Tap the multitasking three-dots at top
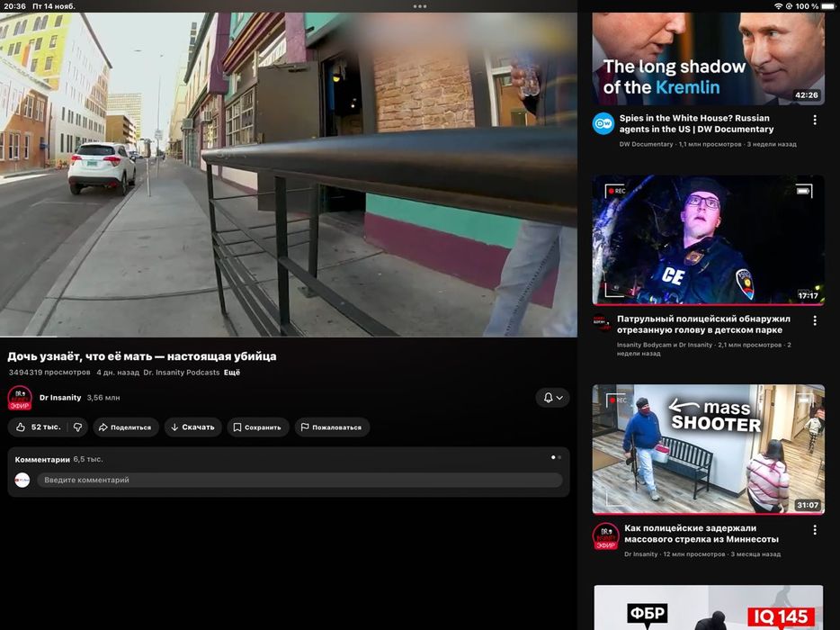 pos(420,6)
